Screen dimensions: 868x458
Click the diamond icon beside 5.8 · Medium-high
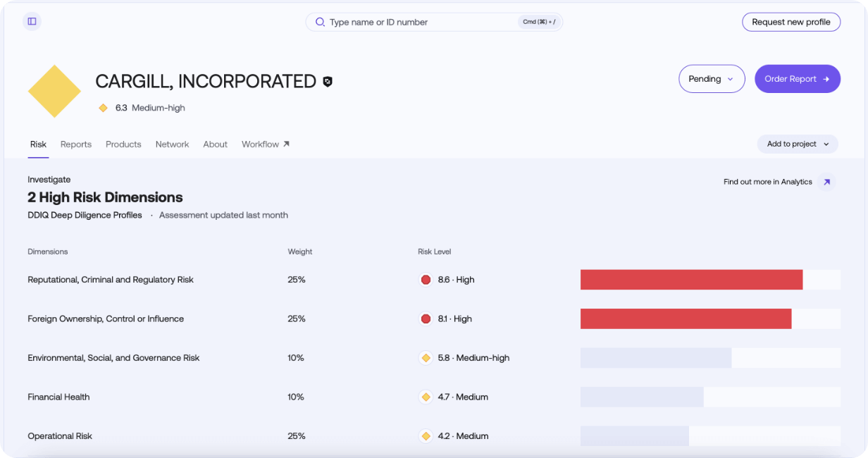pos(426,358)
